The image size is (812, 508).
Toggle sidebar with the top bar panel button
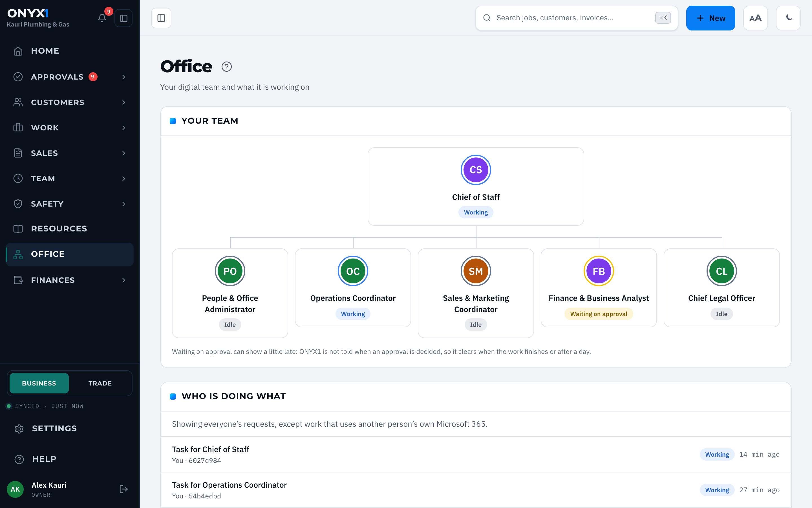click(x=161, y=18)
